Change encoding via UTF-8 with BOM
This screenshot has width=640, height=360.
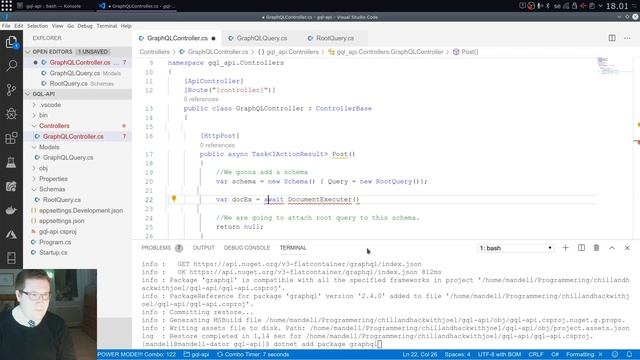pos(499,354)
